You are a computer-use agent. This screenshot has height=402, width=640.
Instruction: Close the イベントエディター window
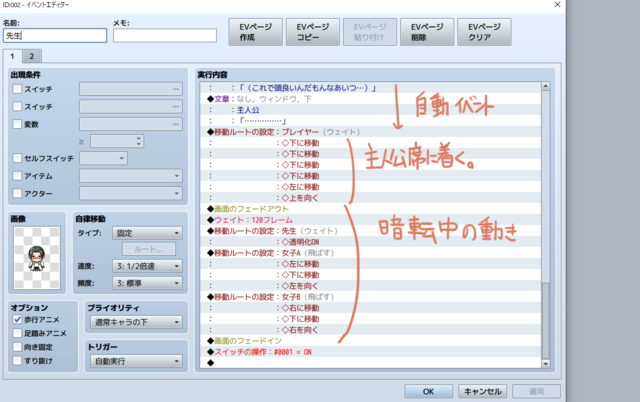[557, 4]
